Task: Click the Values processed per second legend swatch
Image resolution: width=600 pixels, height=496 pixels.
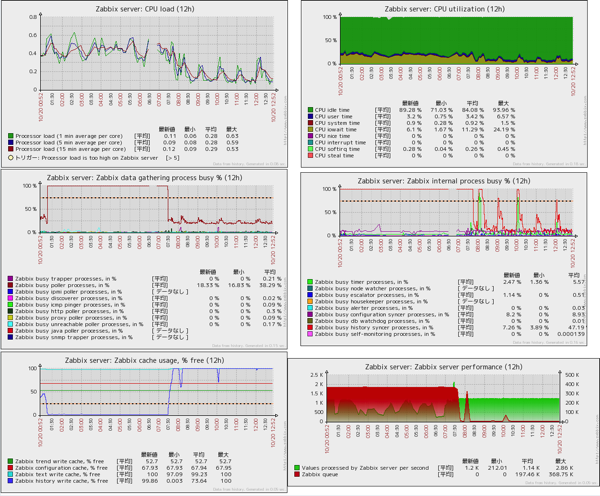Action: pos(297,468)
